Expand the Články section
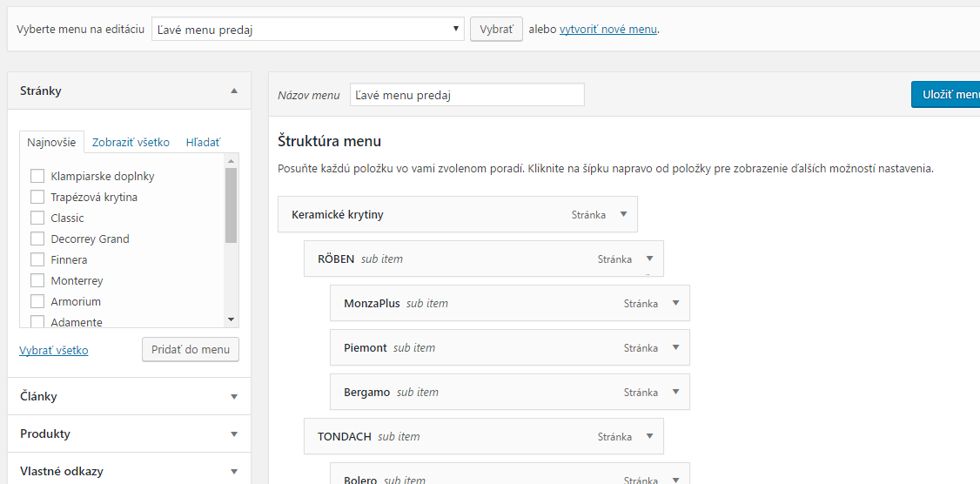Viewport: 980px width, 484px height. (x=130, y=396)
